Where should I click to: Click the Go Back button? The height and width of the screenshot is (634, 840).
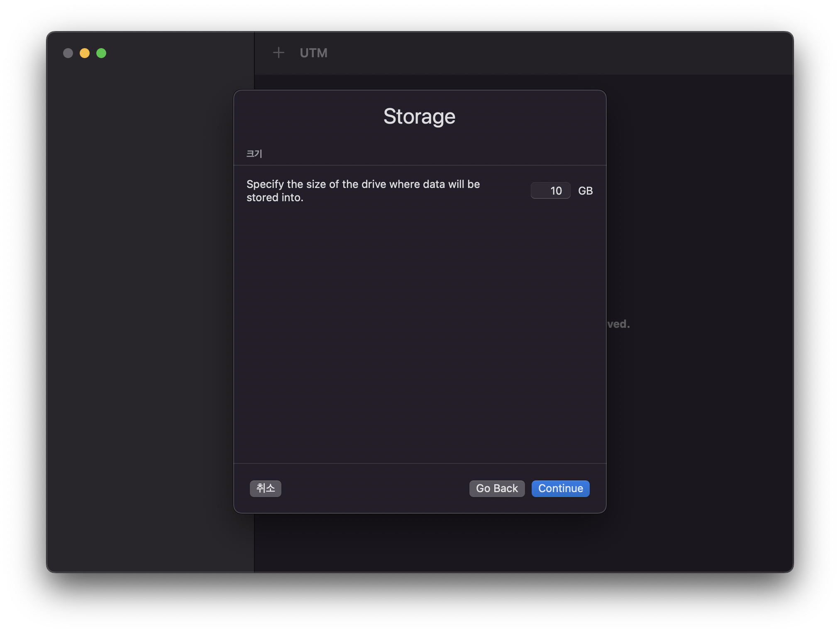[497, 488]
